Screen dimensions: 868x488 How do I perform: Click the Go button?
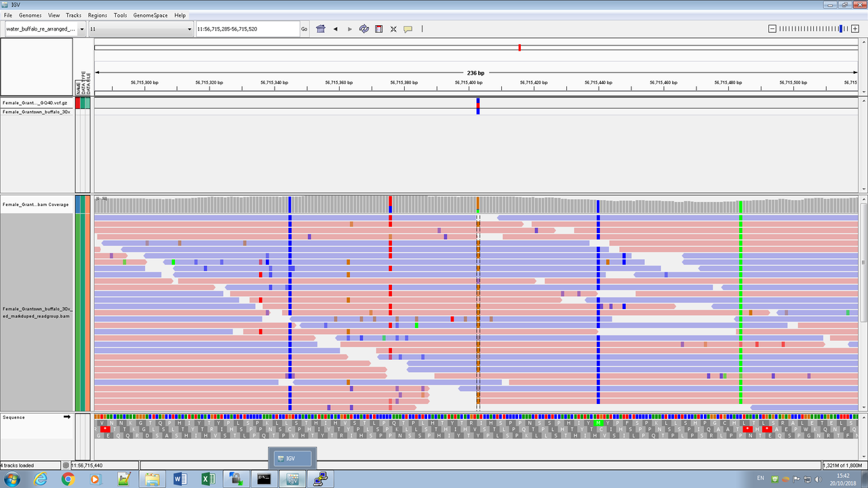click(x=304, y=29)
